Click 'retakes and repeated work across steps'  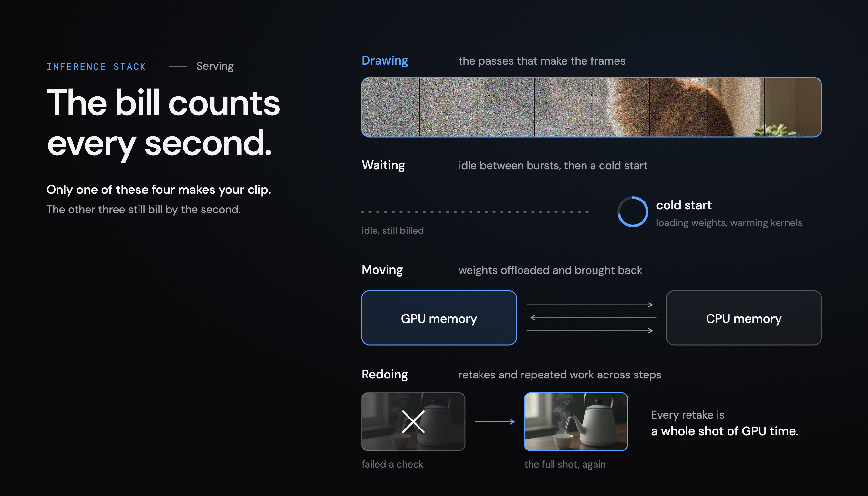pyautogui.click(x=560, y=375)
